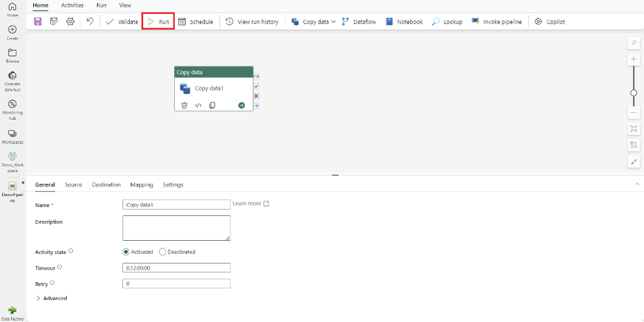Image resolution: width=644 pixels, height=322 pixels.
Task: Click the Retry input field
Action: (176, 283)
